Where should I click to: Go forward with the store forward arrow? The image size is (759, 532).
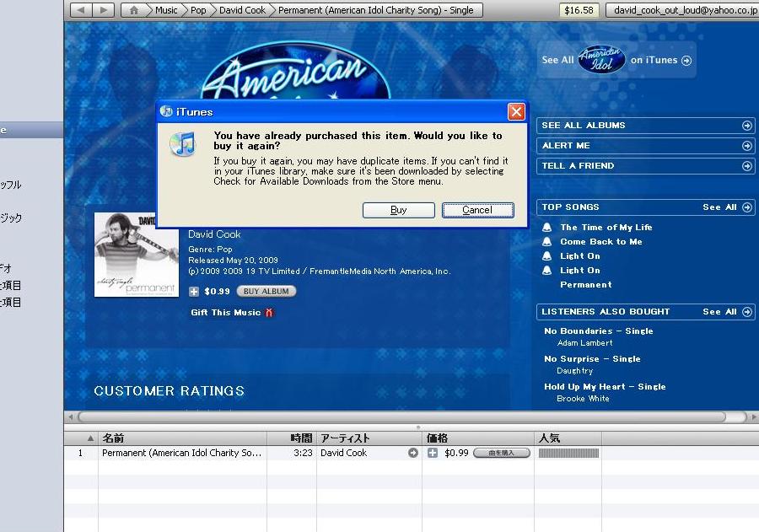(x=104, y=9)
